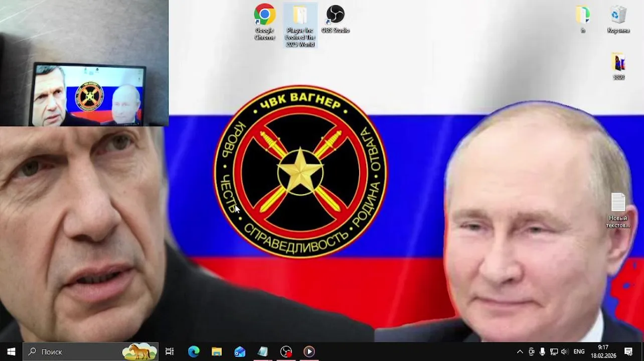Open Outlook mail from the taskbar
The height and width of the screenshot is (361, 644).
pyautogui.click(x=240, y=351)
